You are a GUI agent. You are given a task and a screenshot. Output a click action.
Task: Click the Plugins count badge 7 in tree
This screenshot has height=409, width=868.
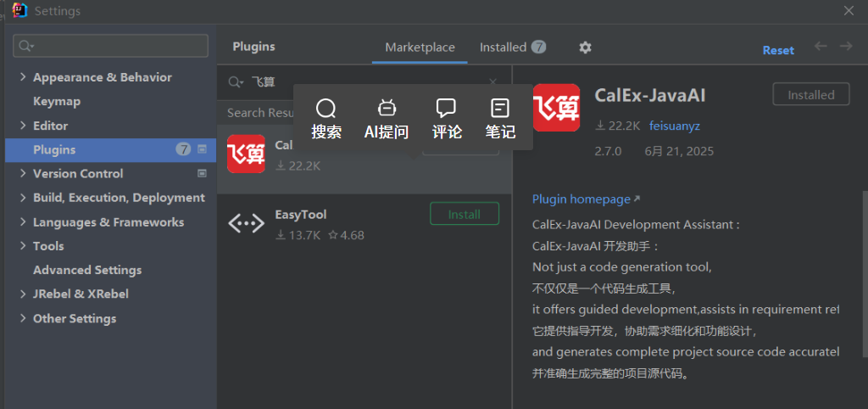point(183,149)
